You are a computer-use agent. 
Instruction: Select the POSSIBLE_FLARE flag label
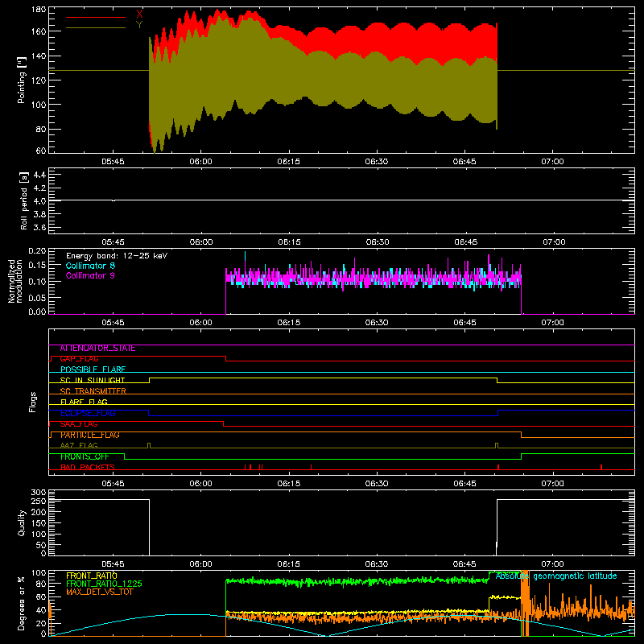click(x=93, y=369)
